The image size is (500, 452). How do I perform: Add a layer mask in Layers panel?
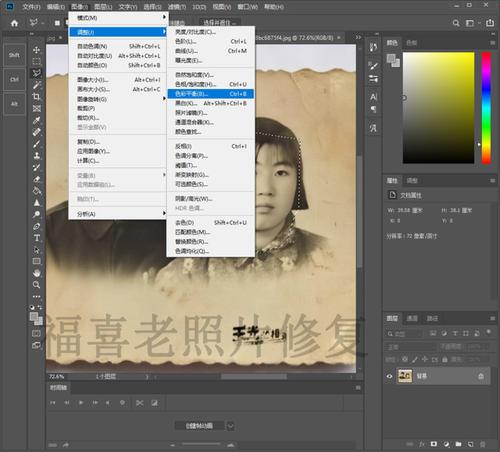point(434,444)
